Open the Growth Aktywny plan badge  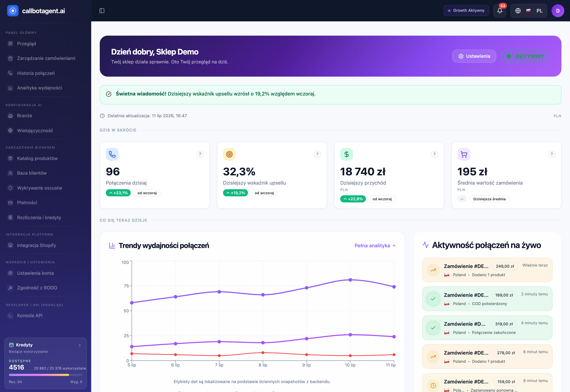[466, 11]
